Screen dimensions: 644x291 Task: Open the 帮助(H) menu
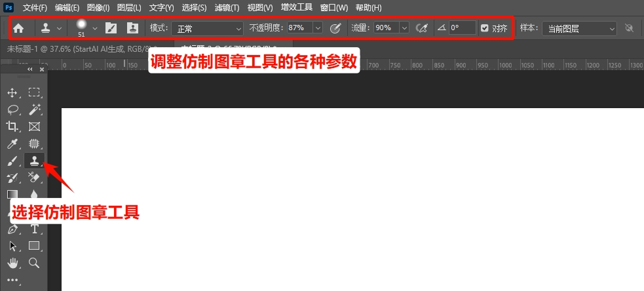(368, 7)
